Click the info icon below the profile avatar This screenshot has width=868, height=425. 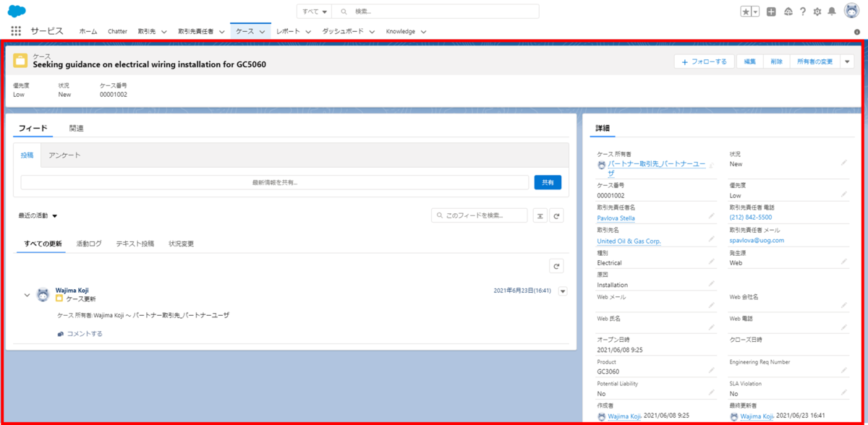tap(857, 32)
